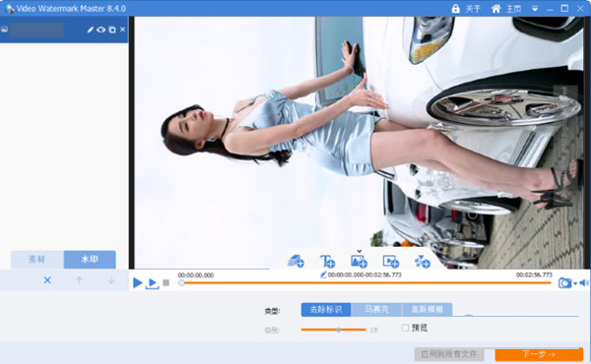Screen dimensions: 591x364
Task: Toggle visibility of the watermark layer
Action: [101, 30]
